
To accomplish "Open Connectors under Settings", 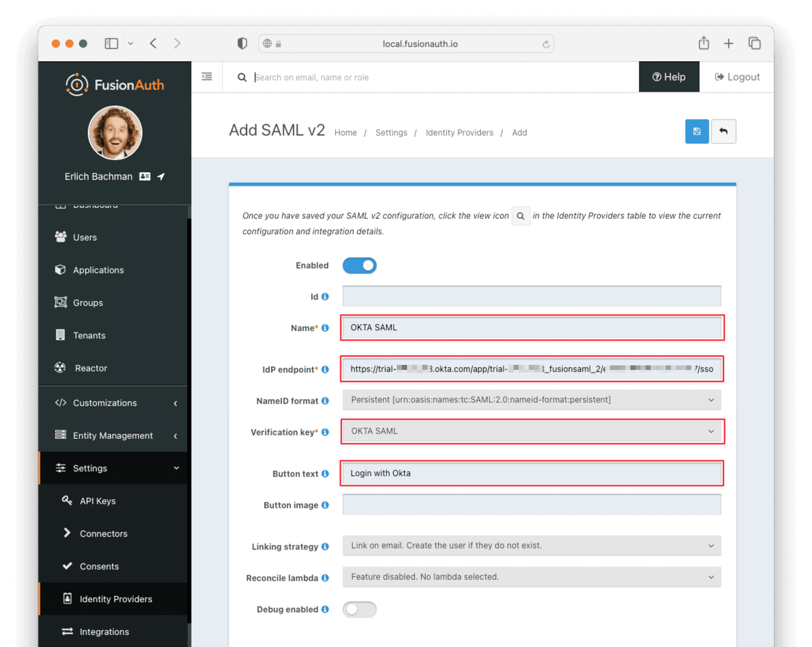I will point(113,533).
